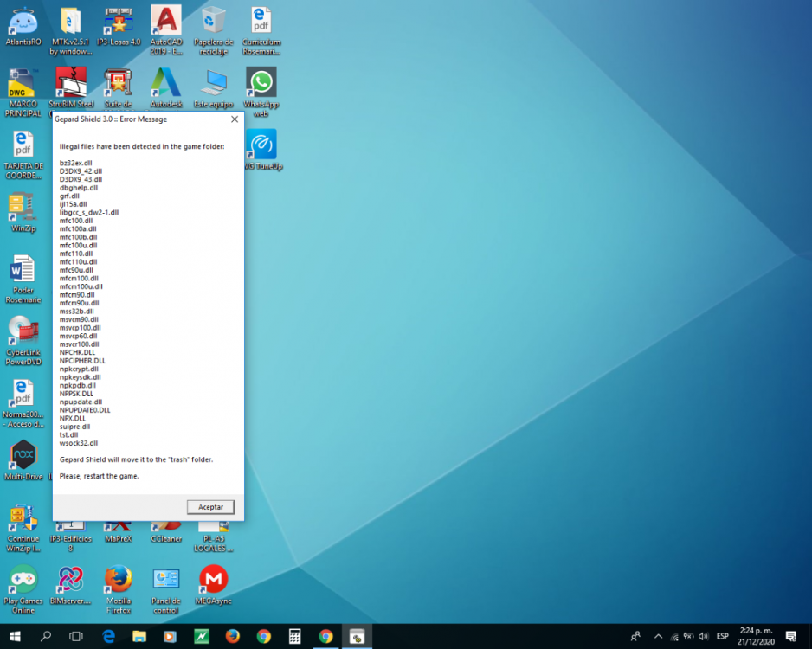Select the MEGAsync desktop icon

213,580
